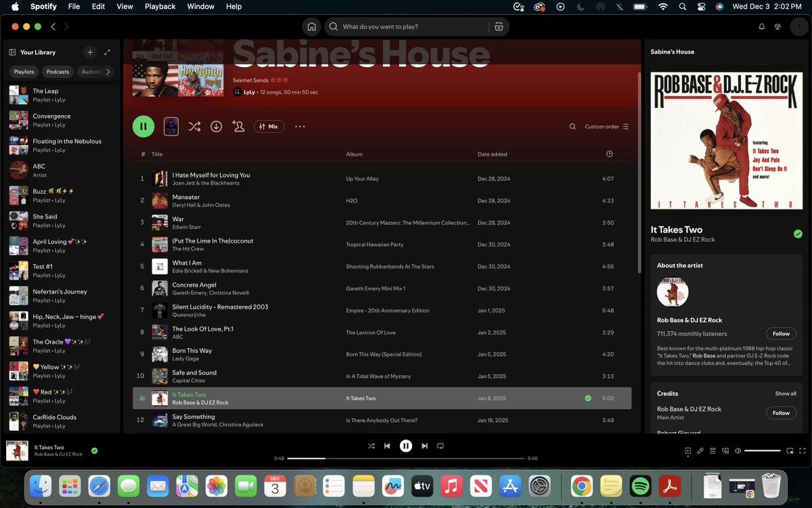
Task: Navigate back in Spotify history
Action: [x=53, y=26]
